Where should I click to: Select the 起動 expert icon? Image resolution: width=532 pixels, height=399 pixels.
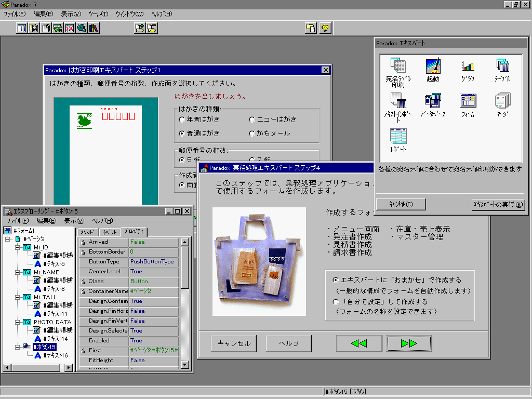click(x=433, y=70)
